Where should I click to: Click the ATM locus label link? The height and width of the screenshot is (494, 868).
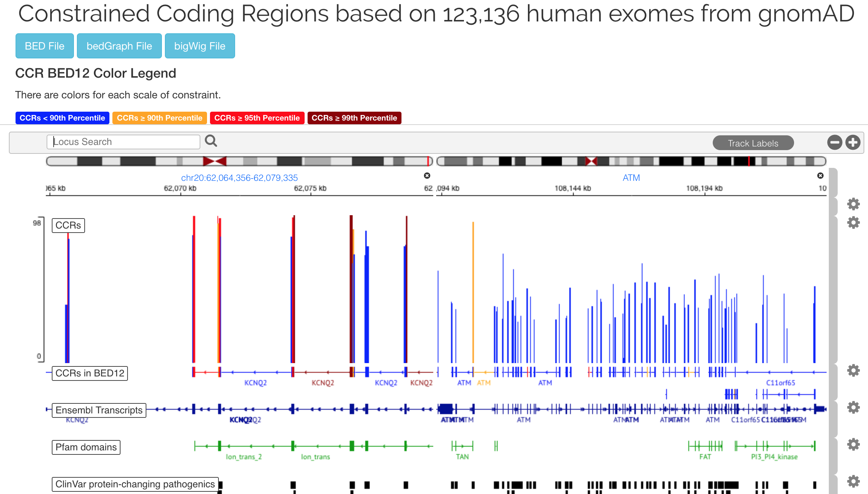(x=631, y=178)
